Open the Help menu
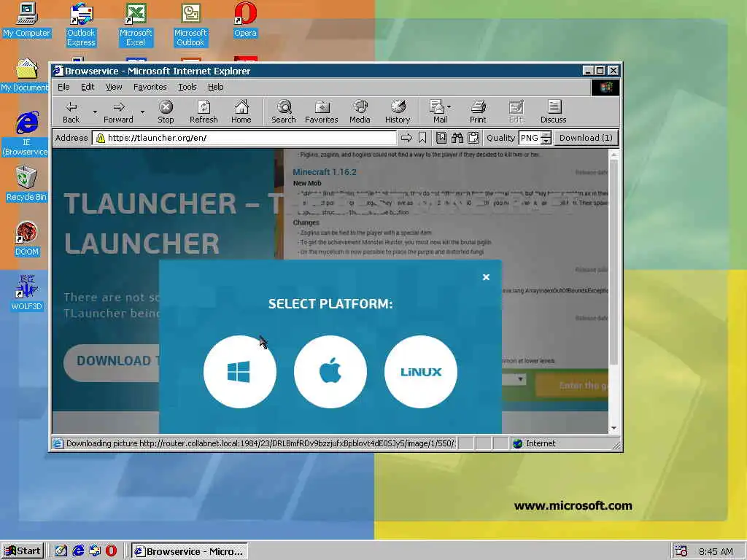 click(x=215, y=87)
